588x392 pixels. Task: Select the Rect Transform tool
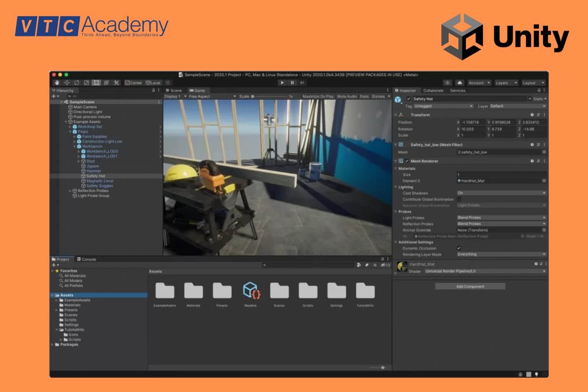pos(96,83)
